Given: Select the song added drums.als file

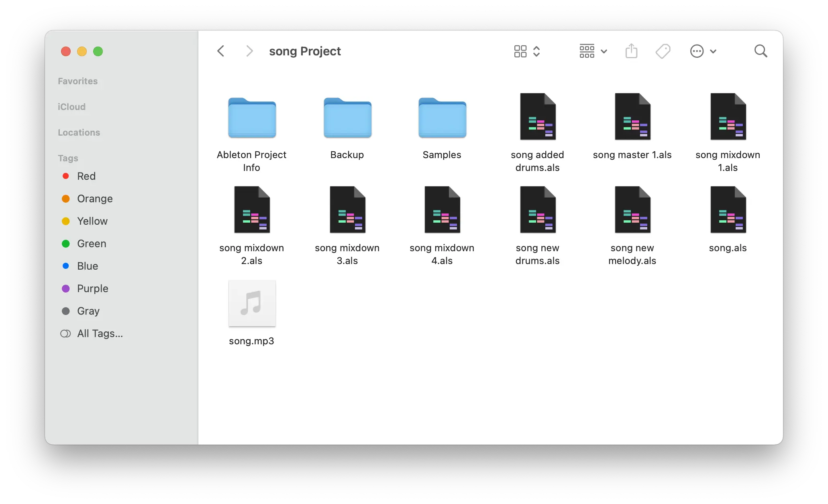Looking at the screenshot, I should pyautogui.click(x=537, y=116).
